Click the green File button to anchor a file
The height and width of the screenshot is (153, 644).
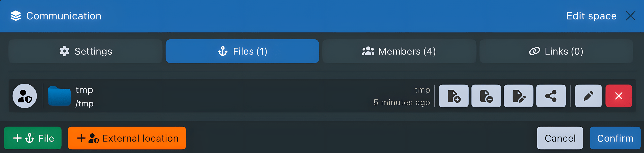(x=32, y=138)
